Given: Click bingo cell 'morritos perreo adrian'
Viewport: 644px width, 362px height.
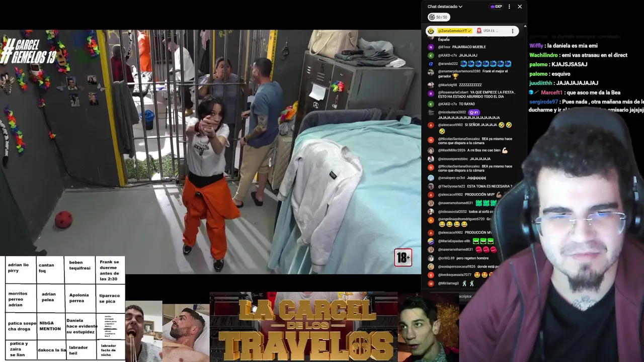Looking at the screenshot, I should point(20,299).
